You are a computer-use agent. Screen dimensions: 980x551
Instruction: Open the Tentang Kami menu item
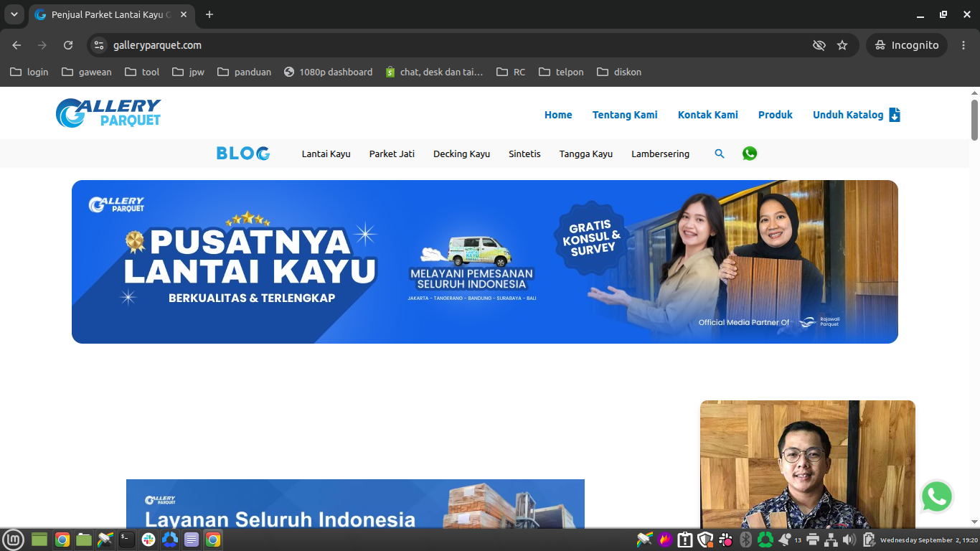pyautogui.click(x=625, y=115)
